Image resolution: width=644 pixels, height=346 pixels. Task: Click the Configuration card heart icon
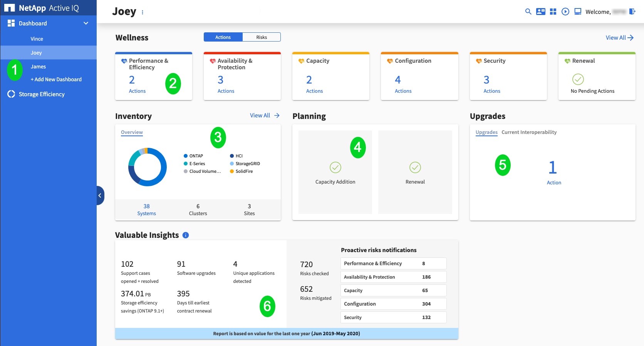pos(390,61)
